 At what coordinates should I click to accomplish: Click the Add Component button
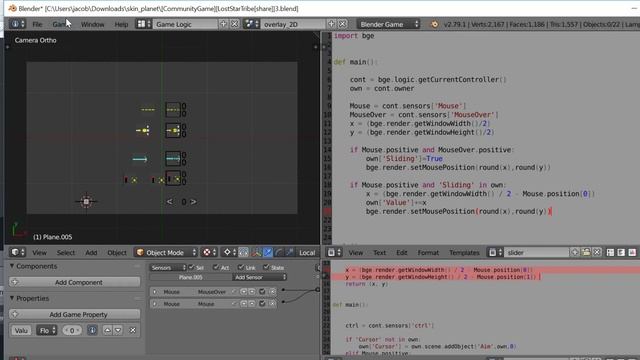click(75, 282)
